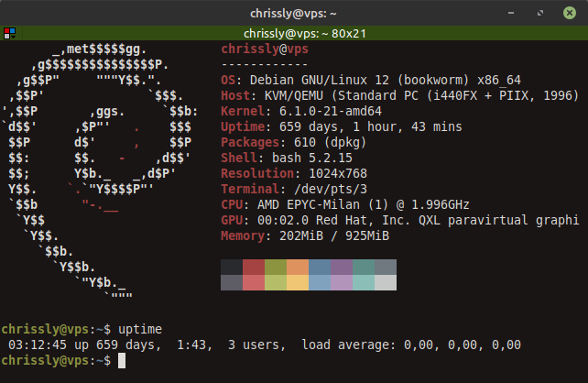The image size is (588, 383).
Task: Click the Host line 'KVM/QEMU'
Action: [x=294, y=95]
